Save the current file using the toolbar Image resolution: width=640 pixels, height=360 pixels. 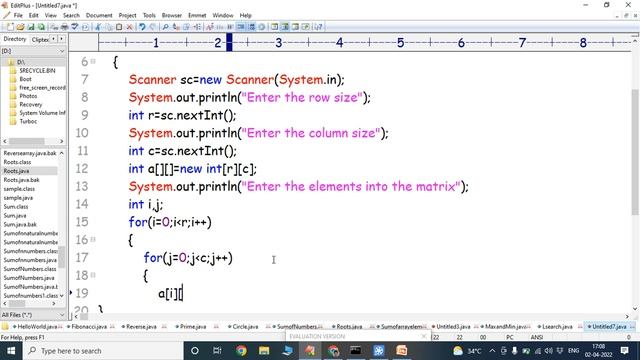click(31, 27)
